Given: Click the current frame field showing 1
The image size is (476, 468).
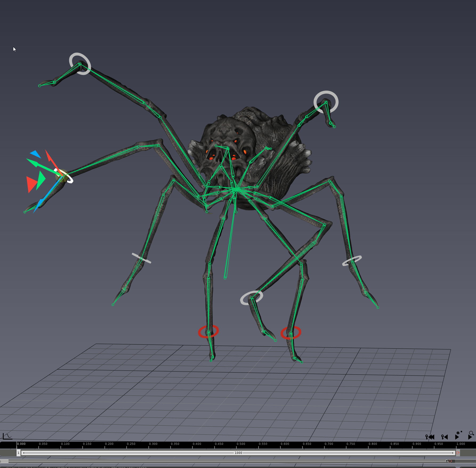Looking at the screenshot, I should point(18,453).
